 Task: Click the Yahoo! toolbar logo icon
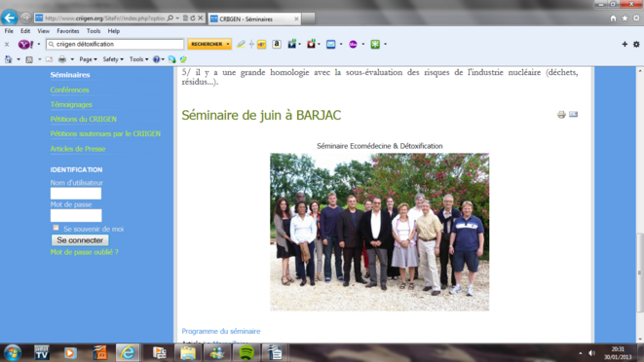(25, 44)
